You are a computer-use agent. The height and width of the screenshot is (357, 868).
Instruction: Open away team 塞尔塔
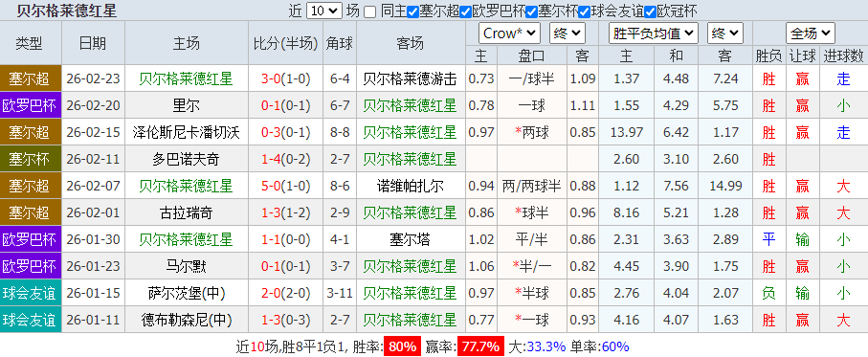pyautogui.click(x=411, y=239)
